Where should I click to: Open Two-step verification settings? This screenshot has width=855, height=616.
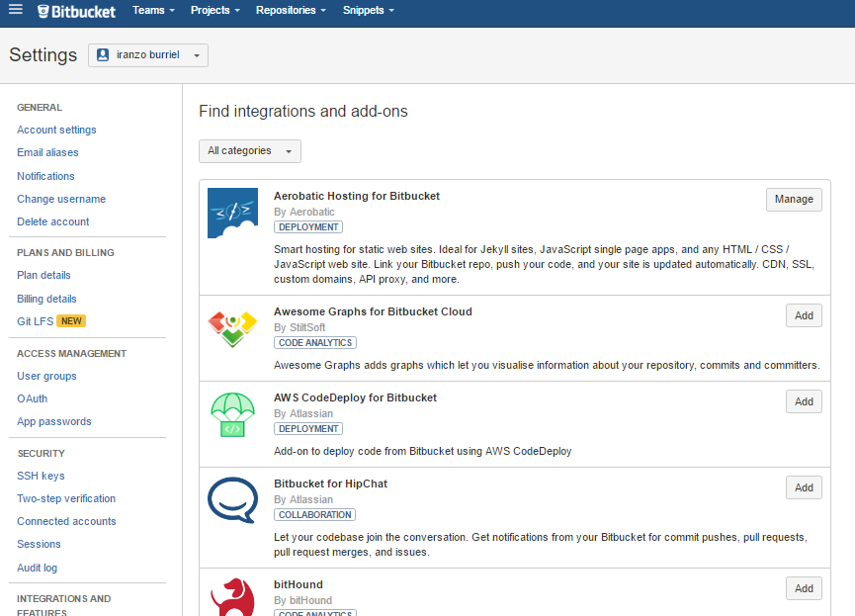pyautogui.click(x=66, y=498)
